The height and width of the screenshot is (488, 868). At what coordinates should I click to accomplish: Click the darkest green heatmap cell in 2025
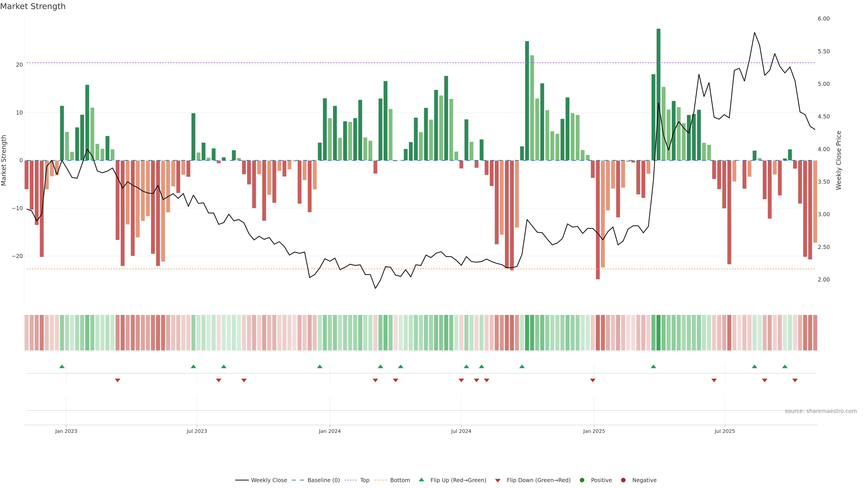(x=658, y=333)
